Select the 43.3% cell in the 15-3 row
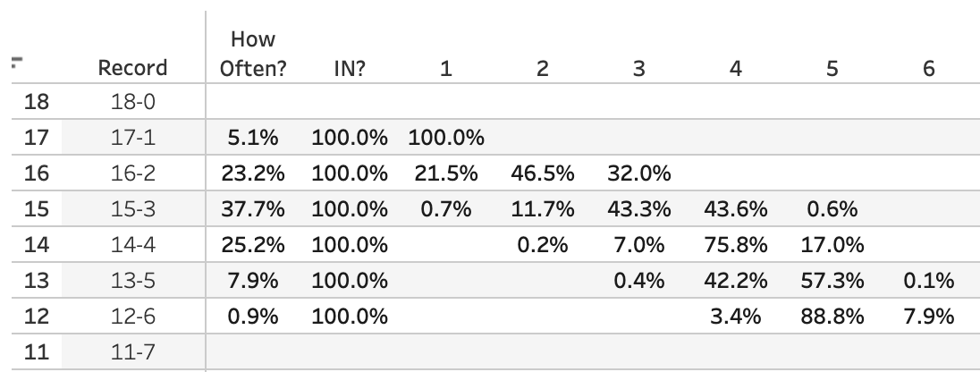This screenshot has width=980, height=372. coord(638,210)
